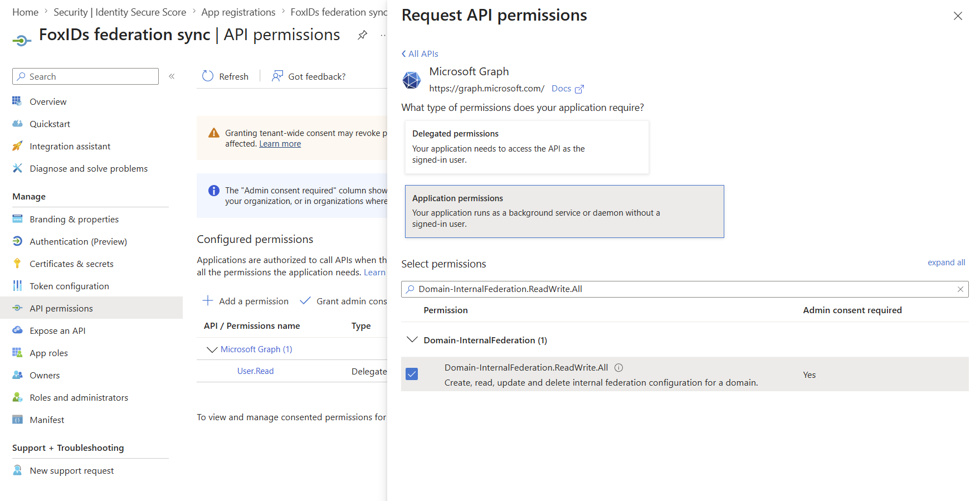
Task: Select Delegated permissions card
Action: coord(526,147)
